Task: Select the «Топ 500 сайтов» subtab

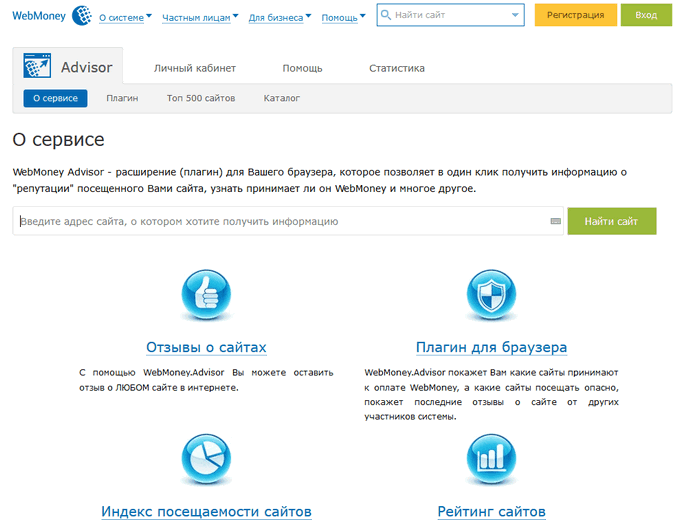Action: 200,98
